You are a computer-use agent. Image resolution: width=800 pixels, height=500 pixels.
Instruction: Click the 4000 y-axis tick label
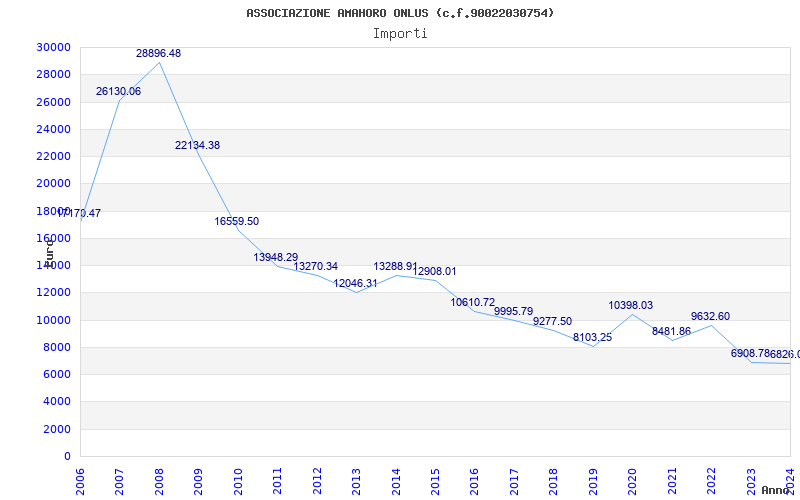point(56,402)
